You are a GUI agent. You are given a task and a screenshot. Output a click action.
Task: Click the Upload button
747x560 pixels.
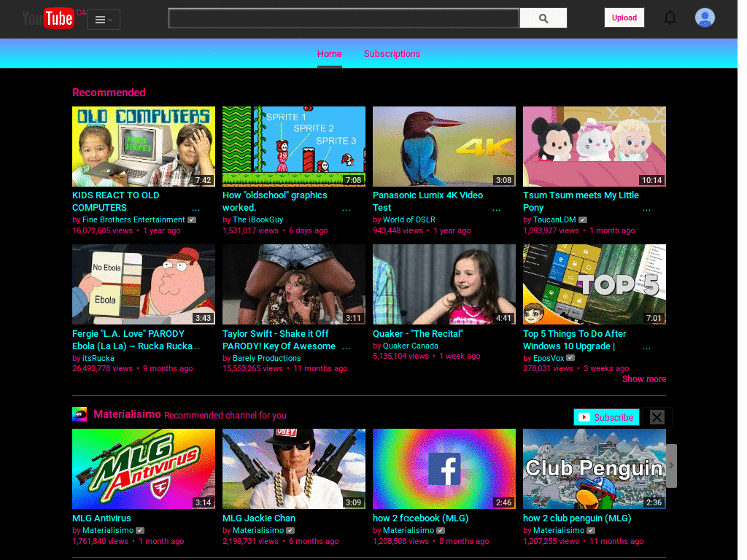pyautogui.click(x=624, y=17)
